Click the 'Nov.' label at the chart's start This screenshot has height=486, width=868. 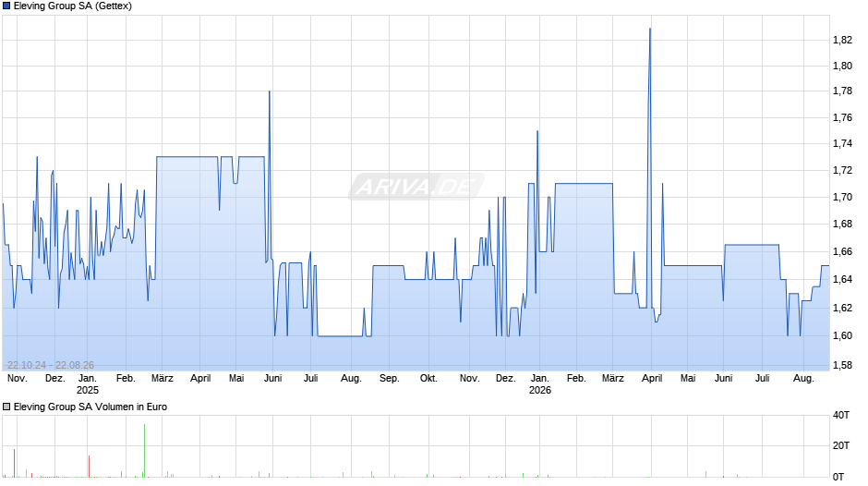point(18,379)
